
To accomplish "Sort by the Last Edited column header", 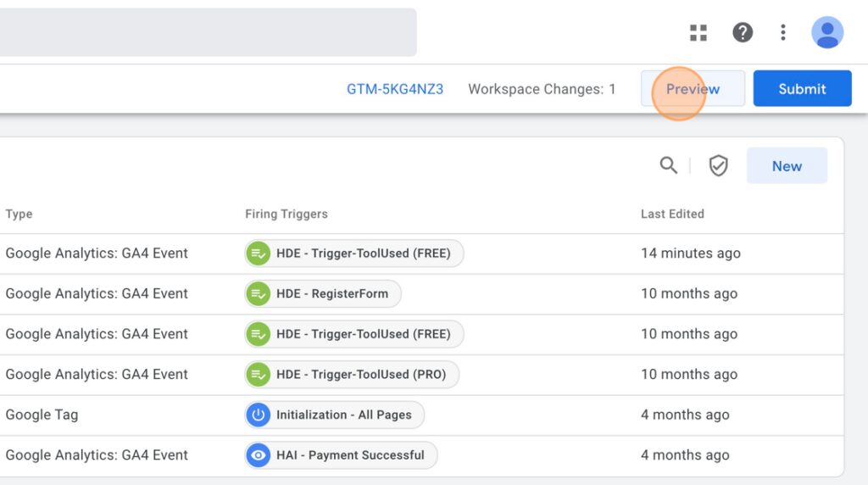I will tap(672, 214).
